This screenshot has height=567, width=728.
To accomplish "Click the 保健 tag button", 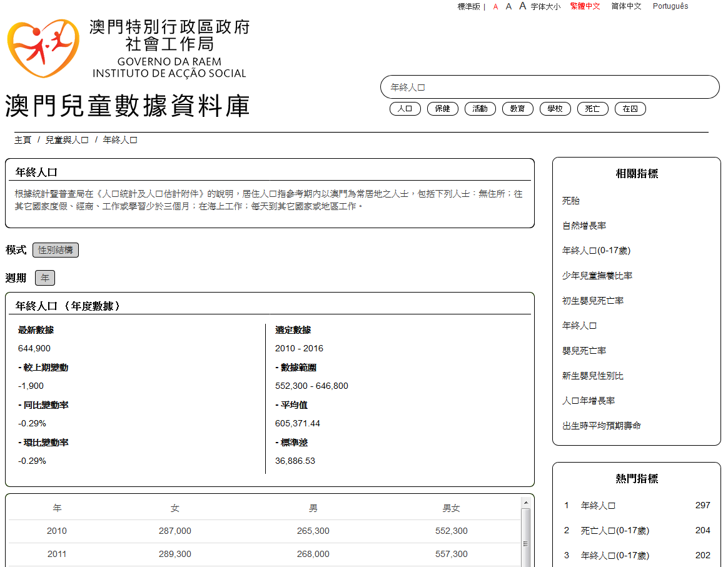I will [442, 109].
